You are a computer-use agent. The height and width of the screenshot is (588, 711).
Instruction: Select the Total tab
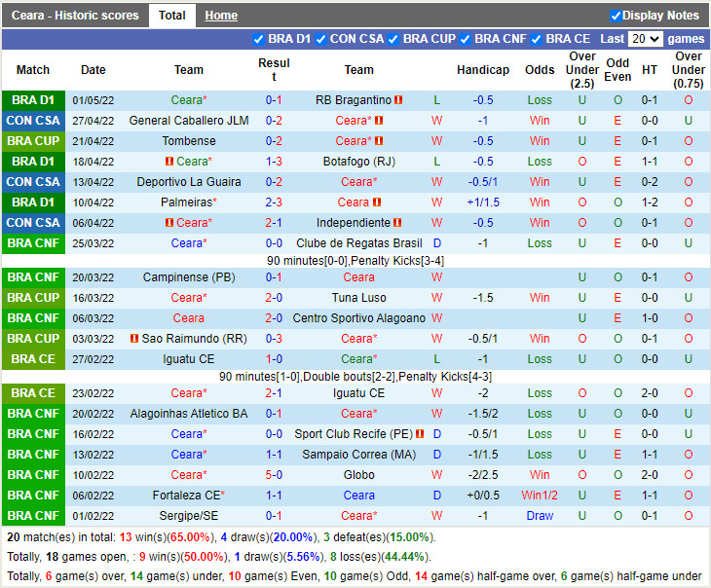tap(172, 16)
